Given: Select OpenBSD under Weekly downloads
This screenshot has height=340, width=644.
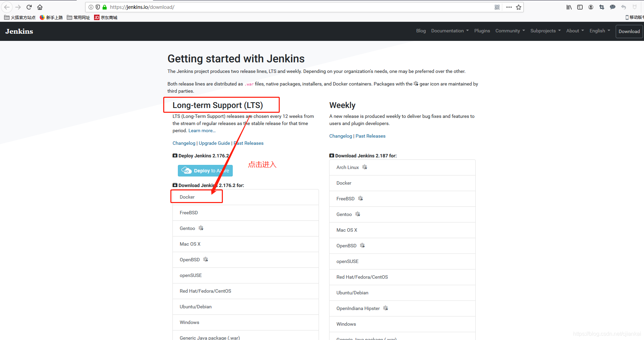Looking at the screenshot, I should click(402, 246).
